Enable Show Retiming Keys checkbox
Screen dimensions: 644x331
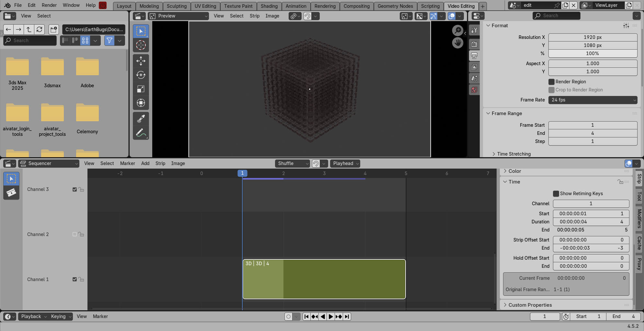point(556,194)
